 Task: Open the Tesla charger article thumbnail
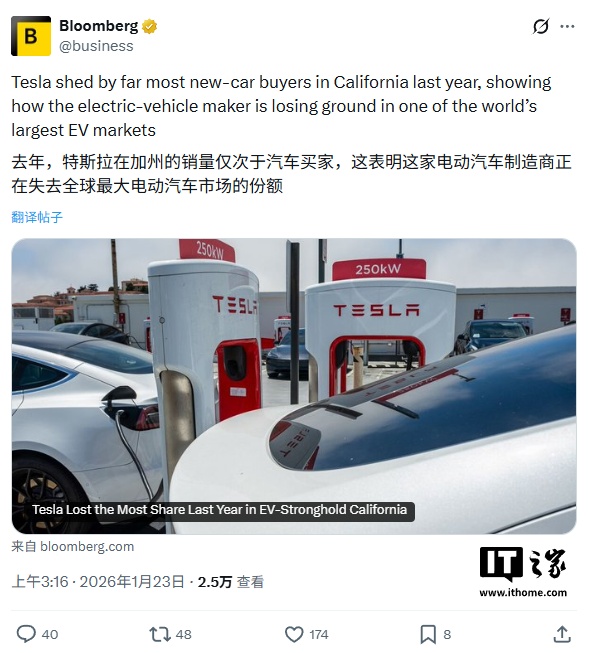[294, 386]
